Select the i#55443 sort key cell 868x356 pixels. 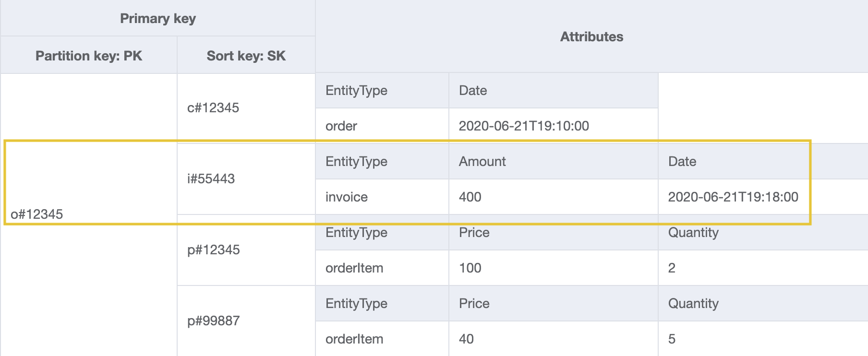211,178
